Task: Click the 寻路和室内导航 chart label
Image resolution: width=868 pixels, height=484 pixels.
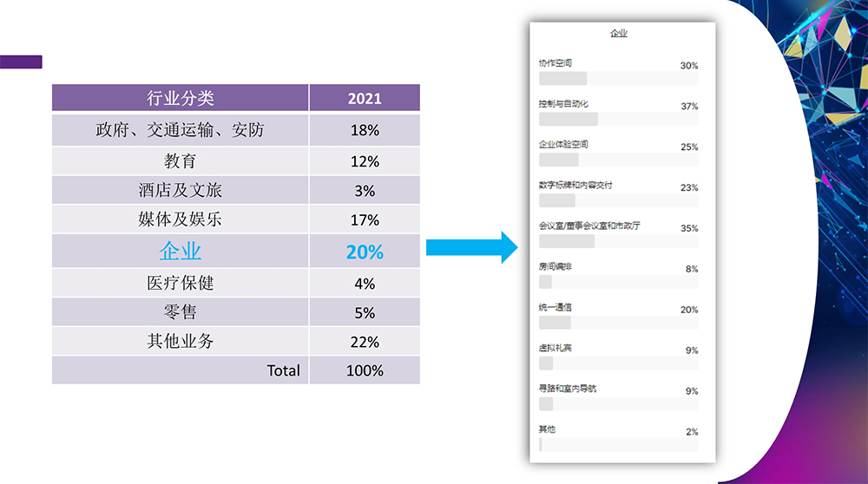Action: (x=568, y=389)
